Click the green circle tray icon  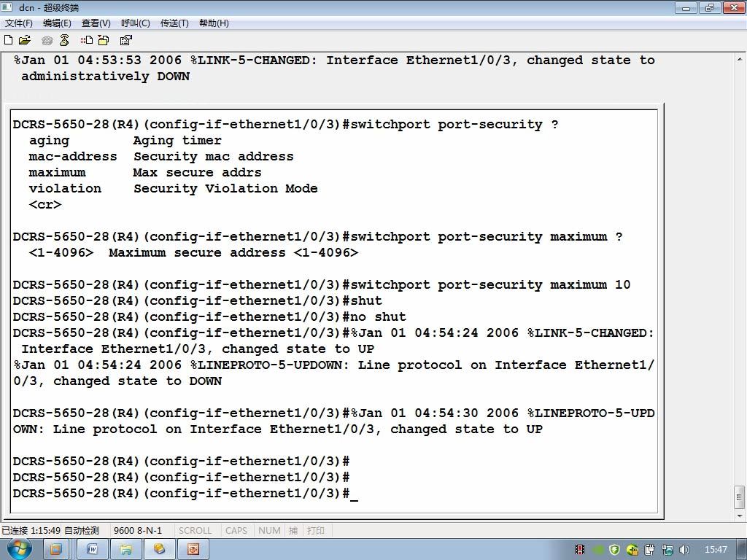tap(598, 550)
